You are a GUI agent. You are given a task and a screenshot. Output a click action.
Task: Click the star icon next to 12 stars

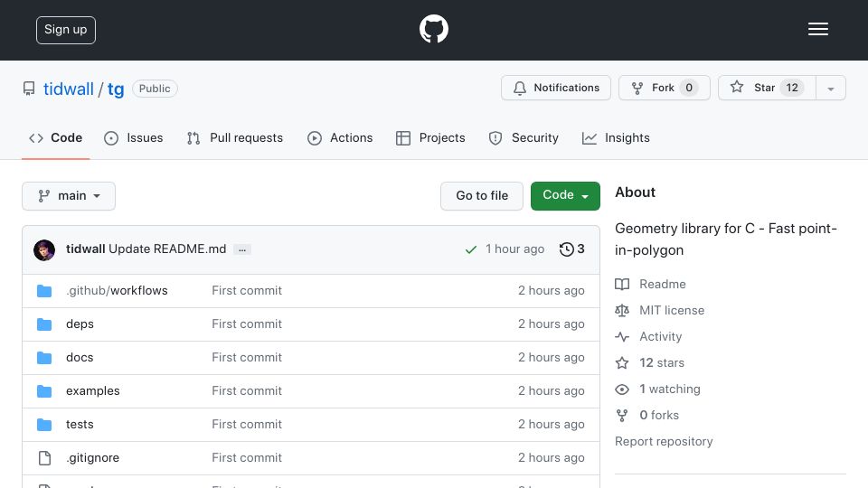(622, 363)
